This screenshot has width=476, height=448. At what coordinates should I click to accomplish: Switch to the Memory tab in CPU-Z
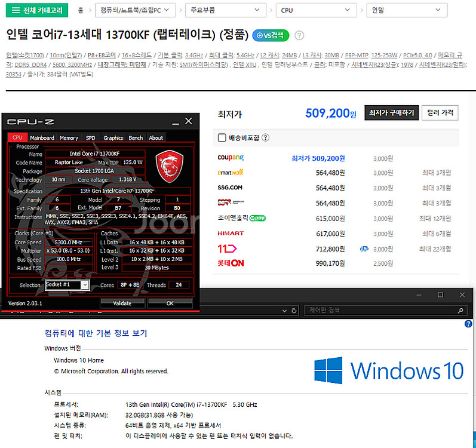69,138
